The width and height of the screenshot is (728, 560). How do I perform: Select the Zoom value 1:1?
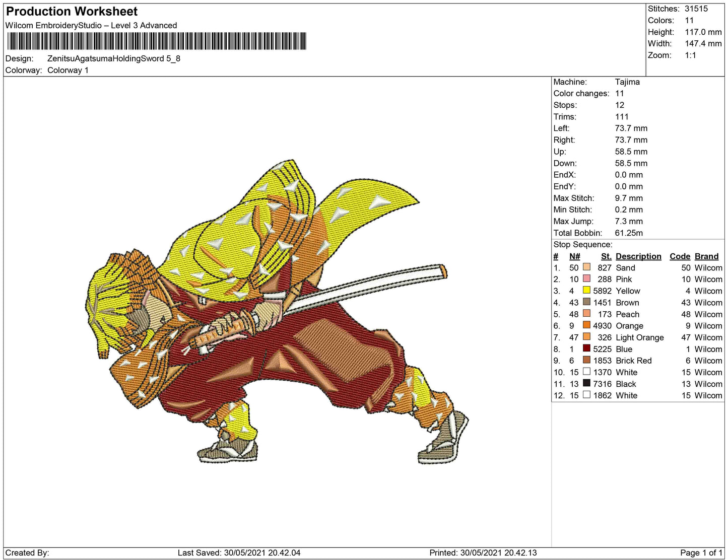tap(691, 55)
